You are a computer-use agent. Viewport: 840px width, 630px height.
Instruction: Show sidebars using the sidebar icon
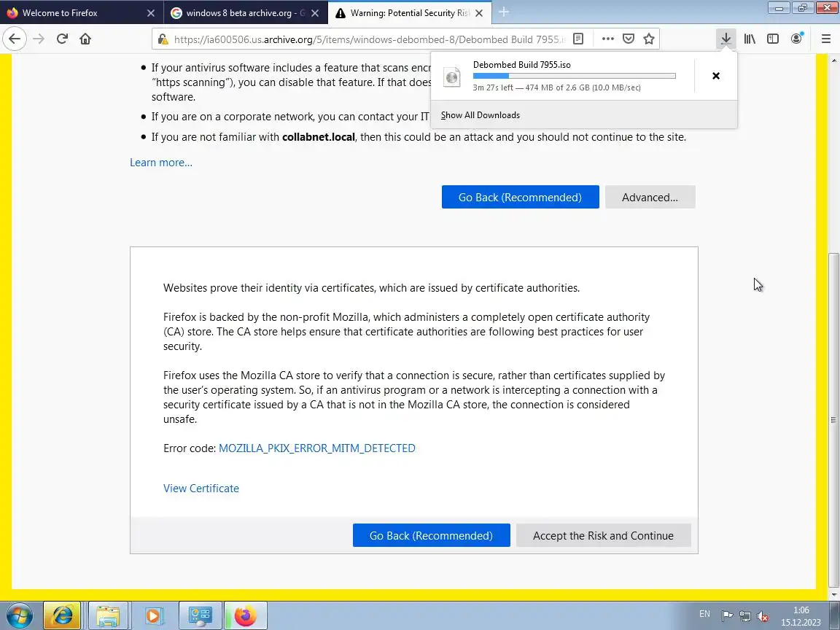pyautogui.click(x=772, y=39)
